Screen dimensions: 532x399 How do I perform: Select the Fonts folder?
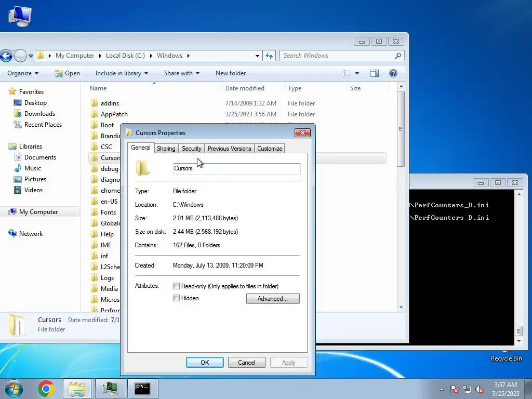[108, 212]
